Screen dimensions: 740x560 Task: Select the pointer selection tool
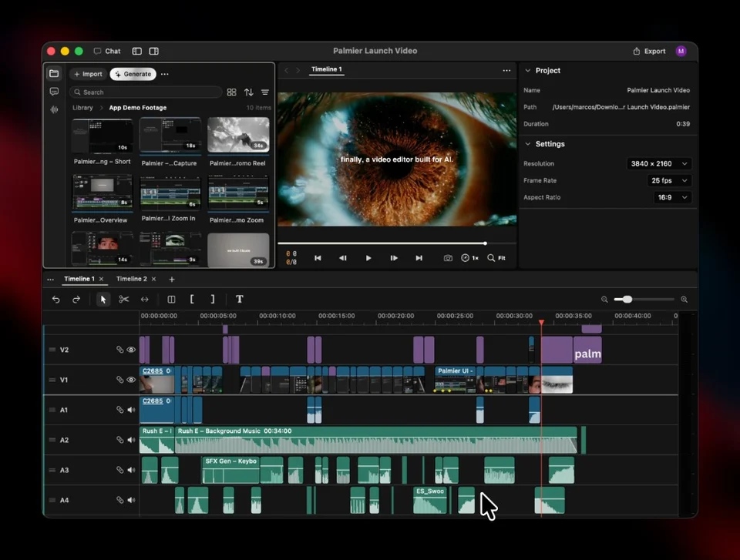[x=103, y=299]
